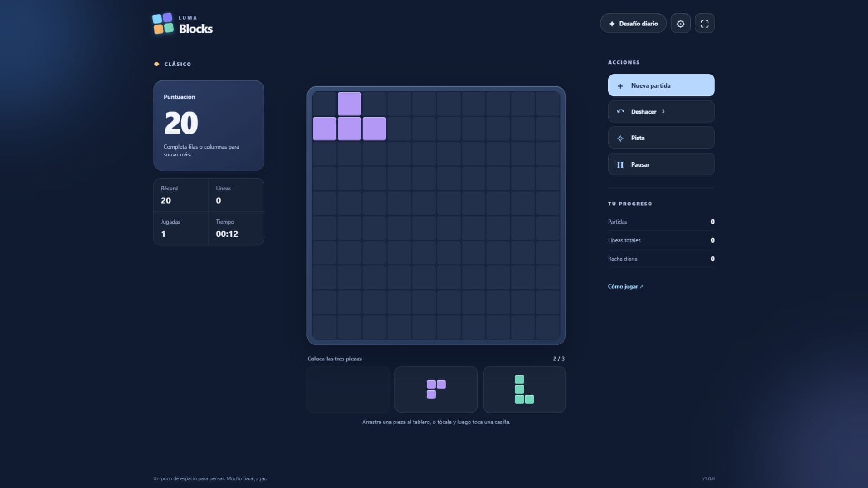Click the Luma Blocks logo
The image size is (868, 488).
coord(183,24)
